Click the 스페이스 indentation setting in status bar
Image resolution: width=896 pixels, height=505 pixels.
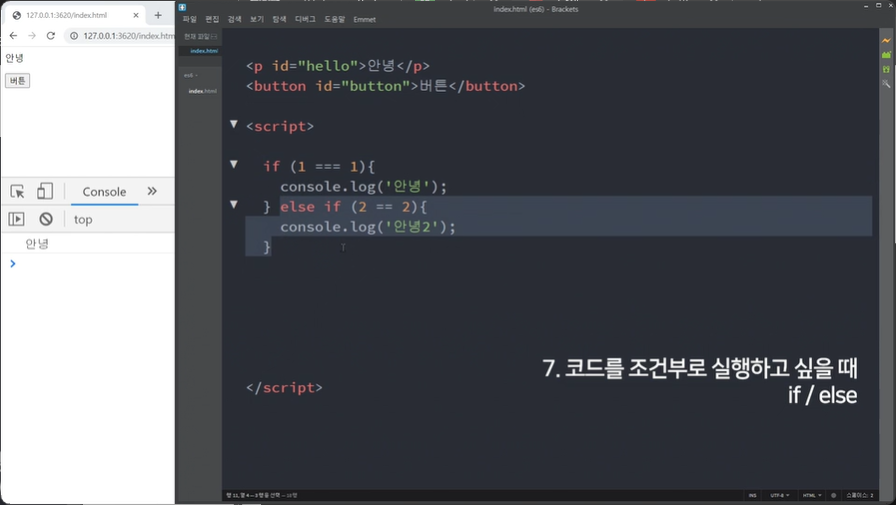pos(859,495)
